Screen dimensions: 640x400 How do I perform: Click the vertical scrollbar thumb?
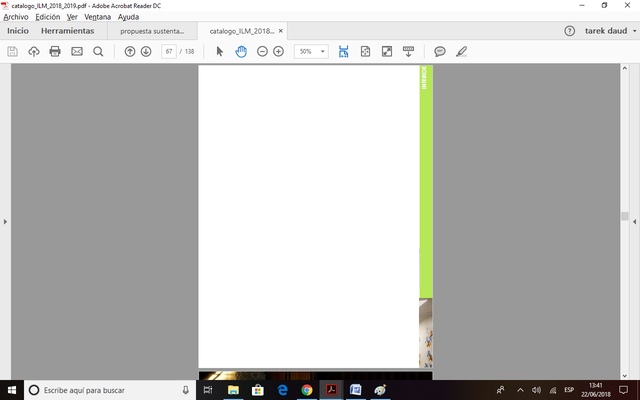pos(624,216)
